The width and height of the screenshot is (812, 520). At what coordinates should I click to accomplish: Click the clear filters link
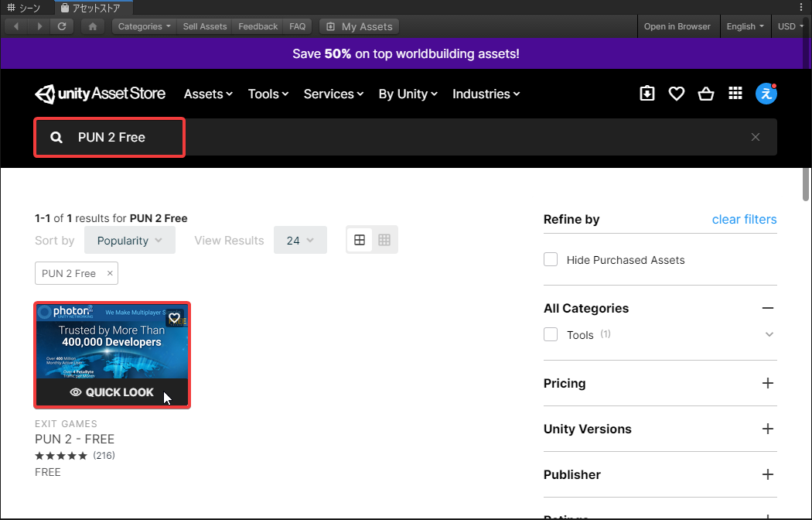coord(744,219)
